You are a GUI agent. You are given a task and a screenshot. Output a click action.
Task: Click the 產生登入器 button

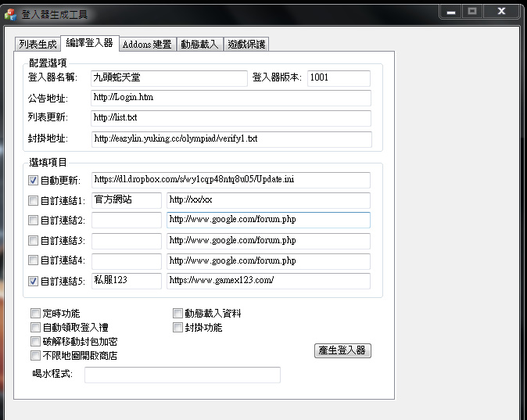342,350
